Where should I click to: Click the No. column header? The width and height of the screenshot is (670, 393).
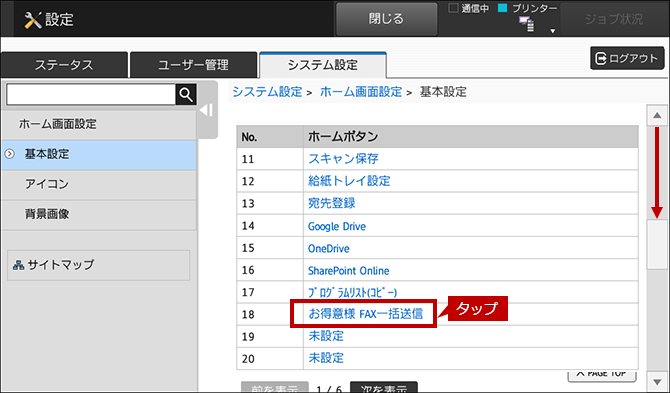[x=270, y=137]
